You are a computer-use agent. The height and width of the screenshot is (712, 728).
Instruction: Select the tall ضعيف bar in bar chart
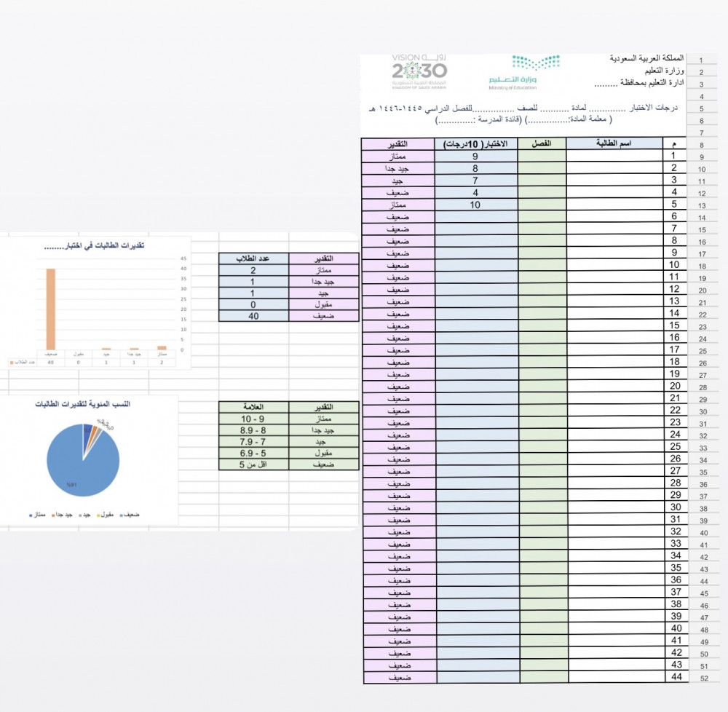pos(51,309)
